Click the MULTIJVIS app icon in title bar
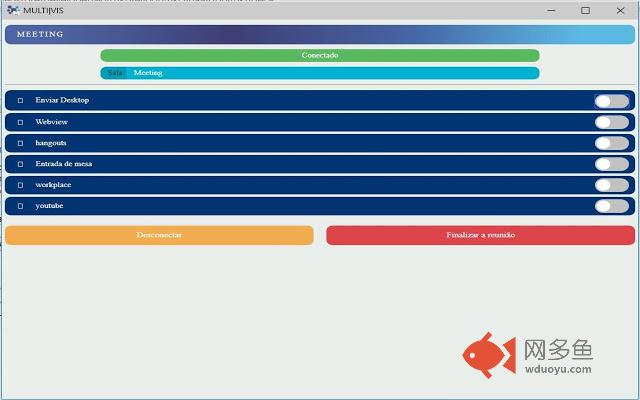Screen dimensions: 640x400 [13, 10]
